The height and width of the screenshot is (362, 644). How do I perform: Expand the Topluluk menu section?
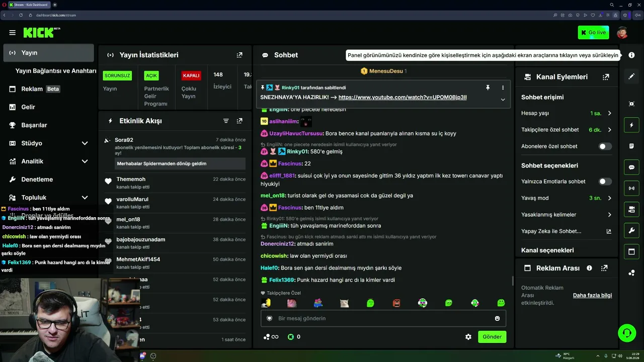click(x=85, y=198)
